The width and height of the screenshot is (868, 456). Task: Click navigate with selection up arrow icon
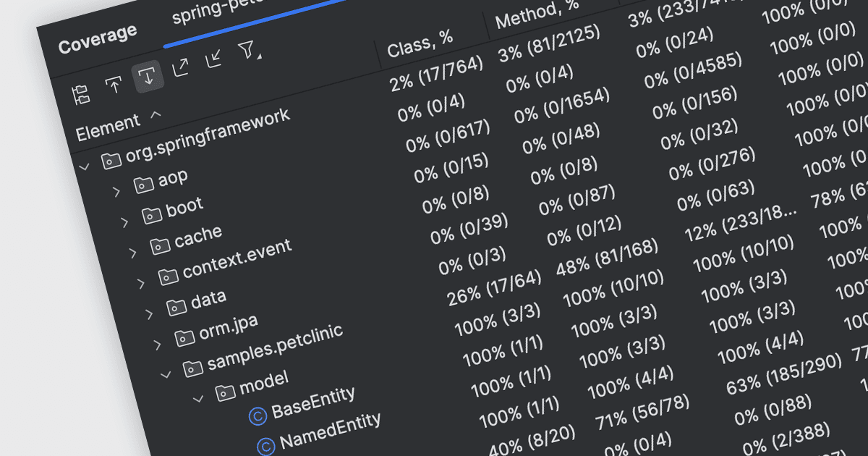[114, 84]
